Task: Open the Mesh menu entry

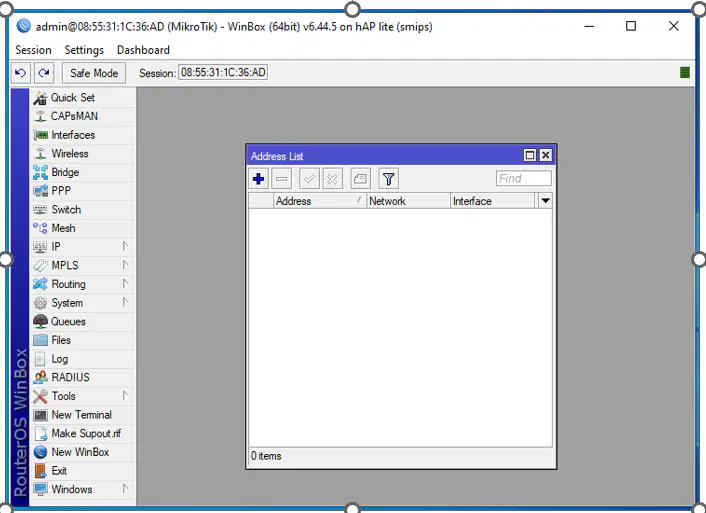Action: click(x=83, y=228)
